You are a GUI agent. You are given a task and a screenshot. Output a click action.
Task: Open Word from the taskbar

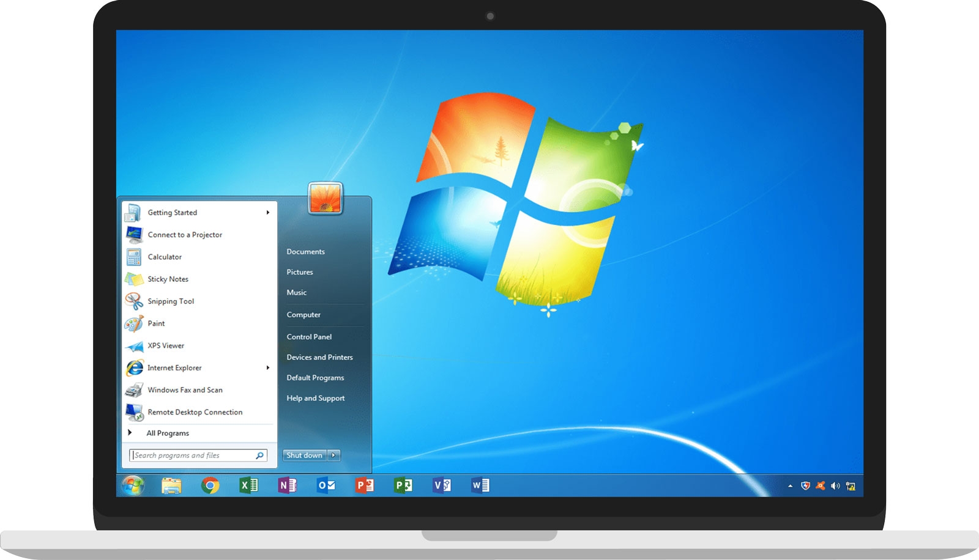coord(480,485)
